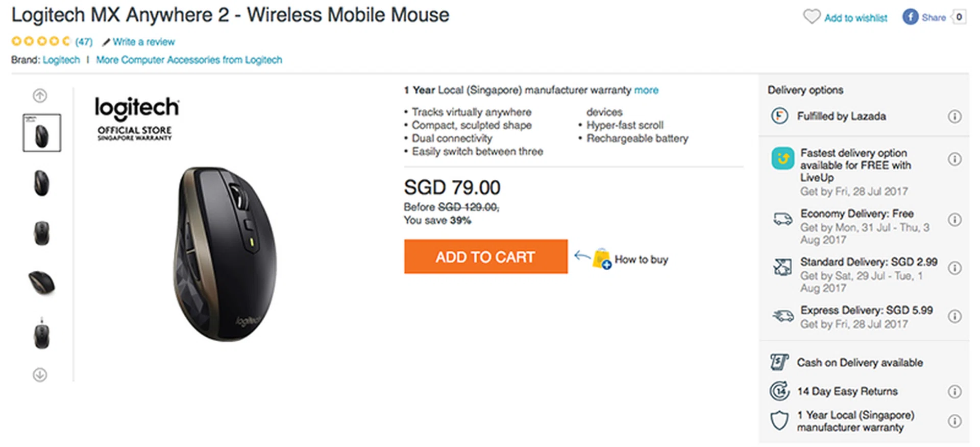Select the fourth side-view mouse thumbnail
The image size is (980, 447).
42,283
